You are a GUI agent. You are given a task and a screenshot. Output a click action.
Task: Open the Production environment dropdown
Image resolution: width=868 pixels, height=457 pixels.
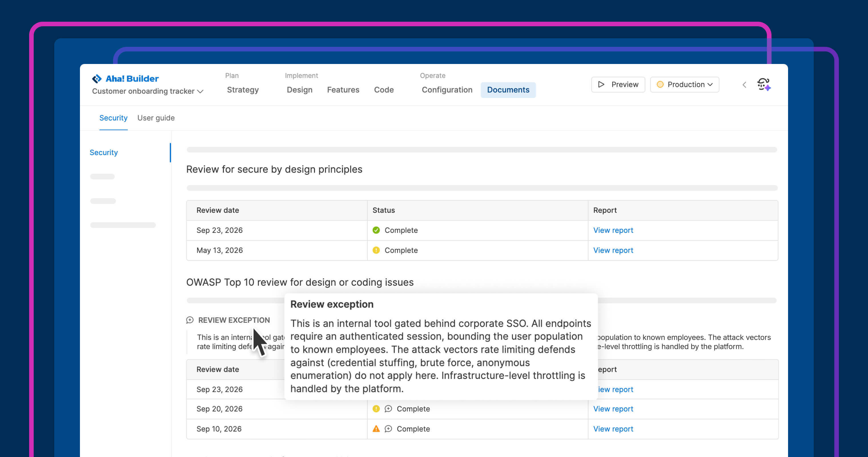pyautogui.click(x=684, y=84)
